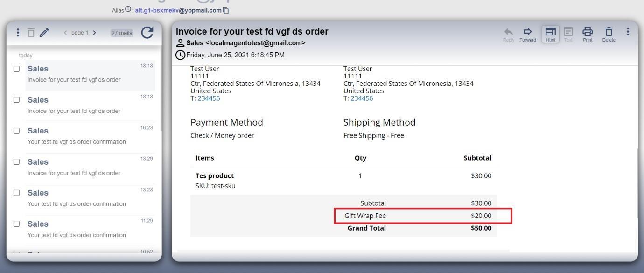Check the 16:23 order confirmation mail
The image size is (644, 273).
[16, 131]
